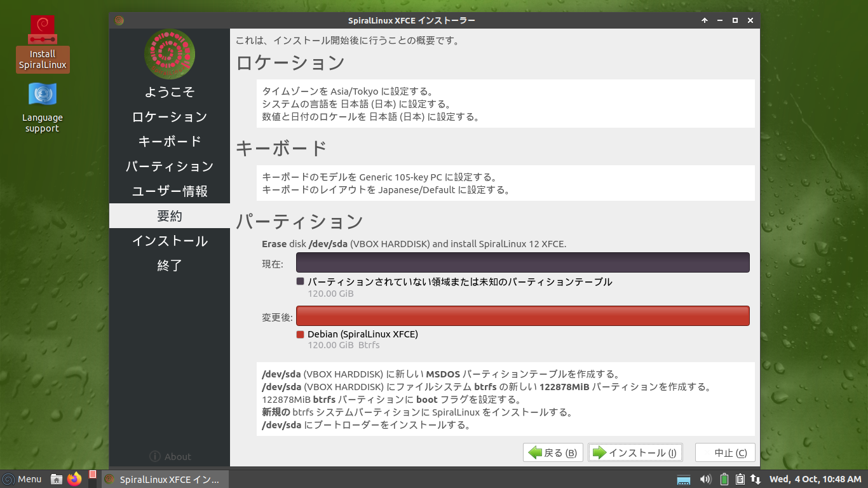Viewport: 868px width, 488px height.
Task: Click the 現在 dark partition bar
Action: [523, 262]
